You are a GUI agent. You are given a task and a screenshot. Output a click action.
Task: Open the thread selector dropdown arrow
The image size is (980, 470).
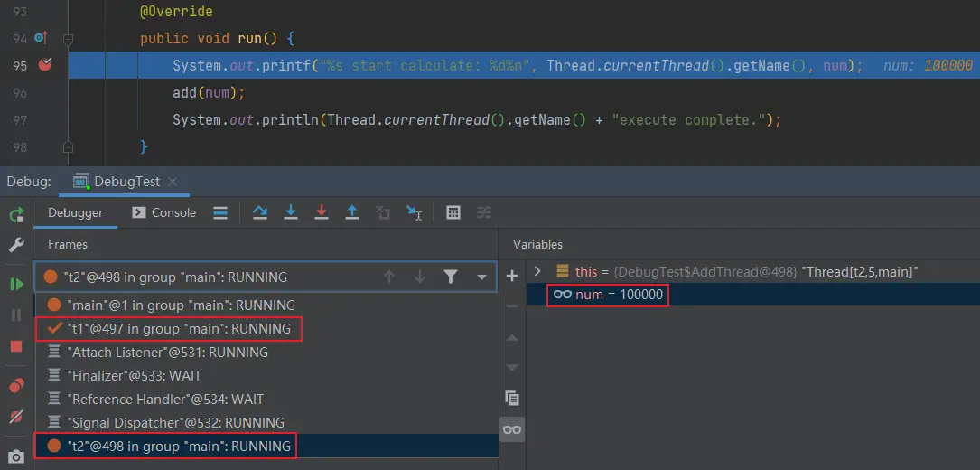pos(481,277)
